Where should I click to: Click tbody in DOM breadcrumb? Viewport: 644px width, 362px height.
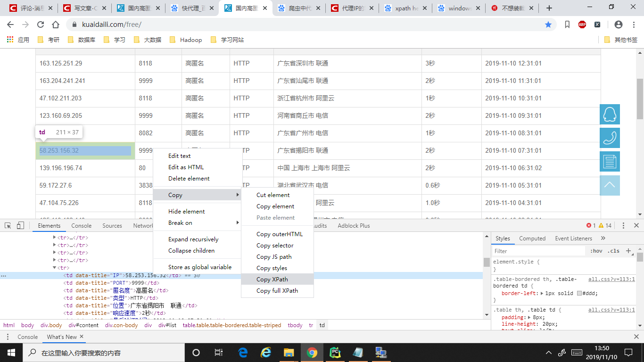tap(295, 325)
